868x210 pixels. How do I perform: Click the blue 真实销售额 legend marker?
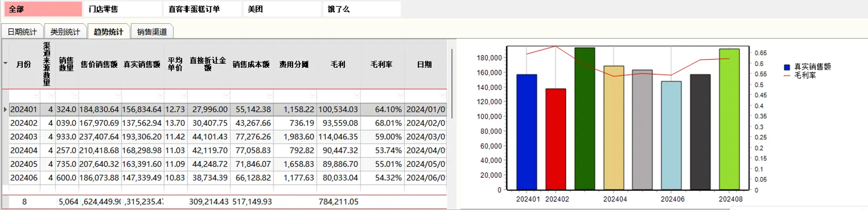tap(787, 67)
